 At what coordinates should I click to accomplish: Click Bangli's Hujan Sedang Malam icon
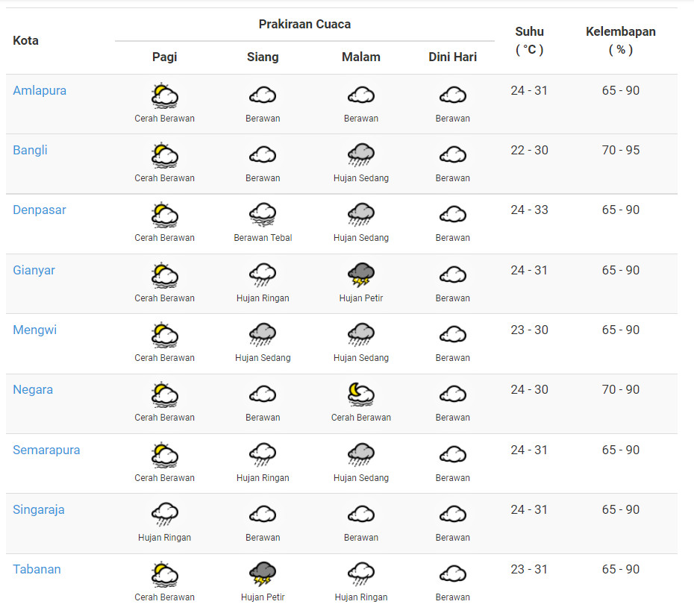pyautogui.click(x=361, y=155)
